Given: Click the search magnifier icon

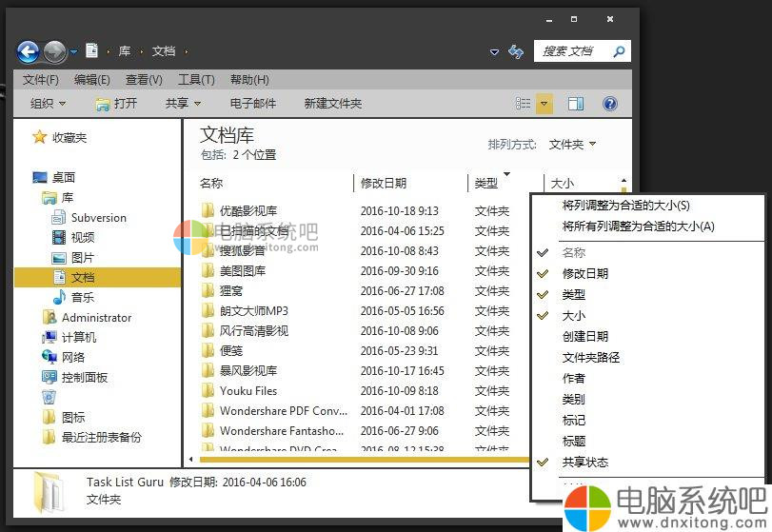Looking at the screenshot, I should (x=620, y=51).
